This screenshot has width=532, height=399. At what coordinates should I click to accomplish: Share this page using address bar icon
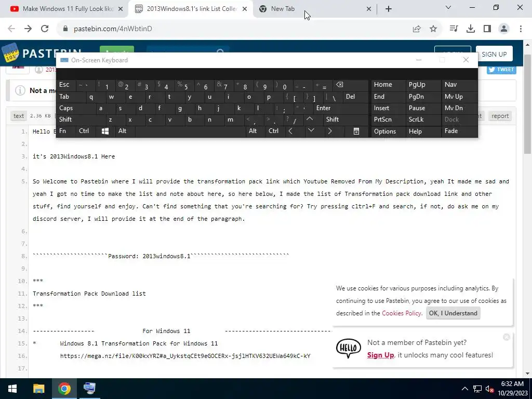pyautogui.click(x=417, y=29)
